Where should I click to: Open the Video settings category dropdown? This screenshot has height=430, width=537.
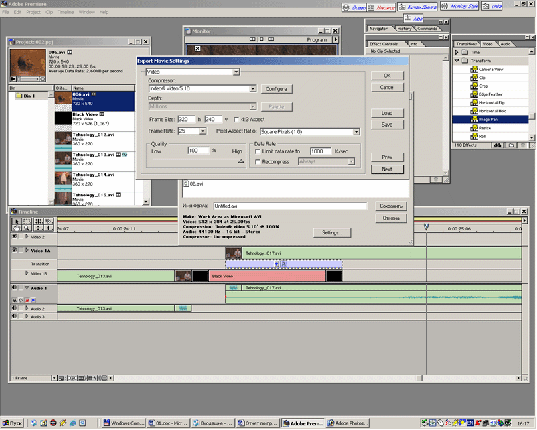tap(236, 72)
